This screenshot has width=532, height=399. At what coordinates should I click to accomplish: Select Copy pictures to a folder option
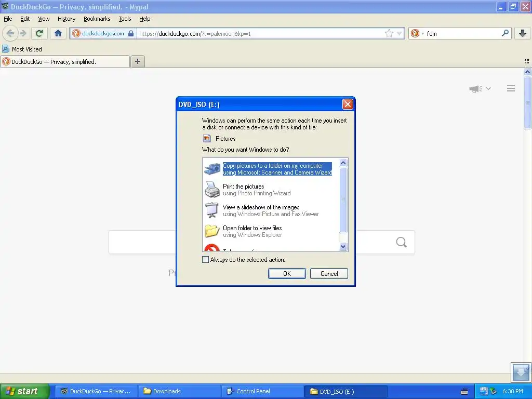point(277,169)
